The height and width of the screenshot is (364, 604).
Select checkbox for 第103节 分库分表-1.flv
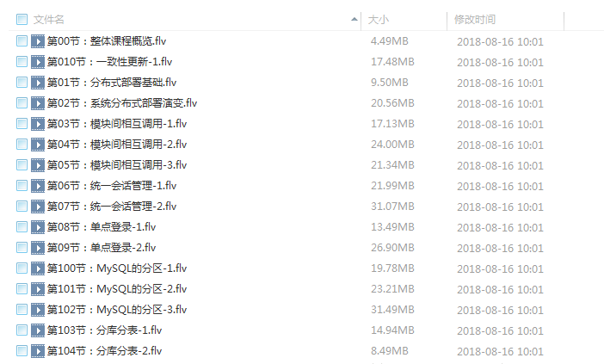[22, 330]
